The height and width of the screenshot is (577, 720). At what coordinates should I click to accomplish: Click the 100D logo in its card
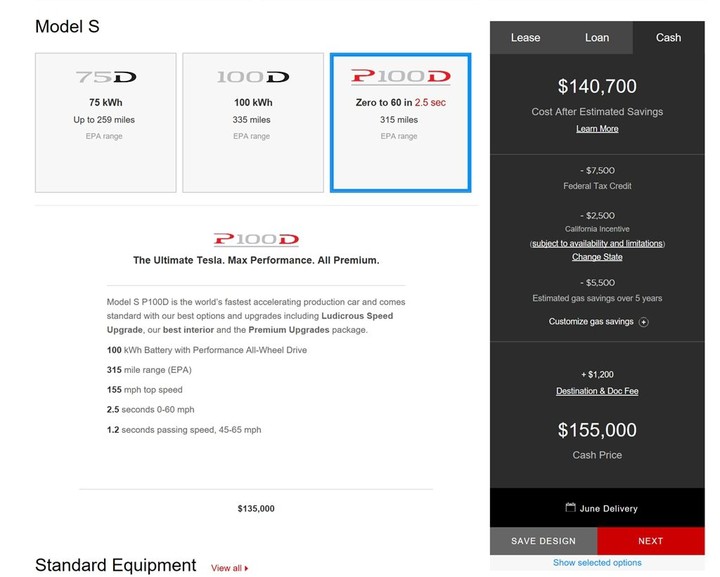[x=253, y=77]
